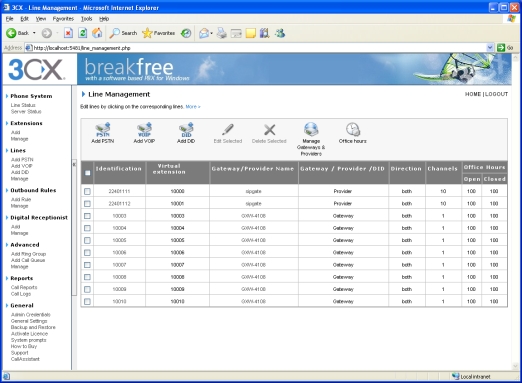
Task: Open the View menu
Action: (x=41, y=19)
